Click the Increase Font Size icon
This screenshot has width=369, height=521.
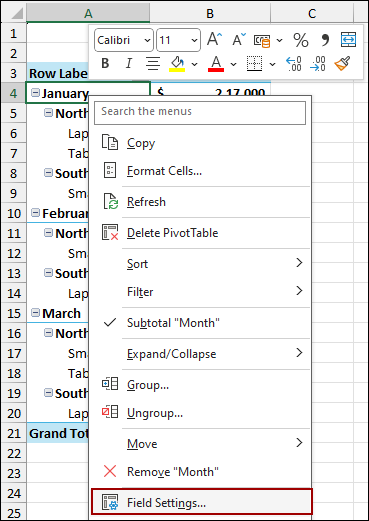tap(214, 40)
